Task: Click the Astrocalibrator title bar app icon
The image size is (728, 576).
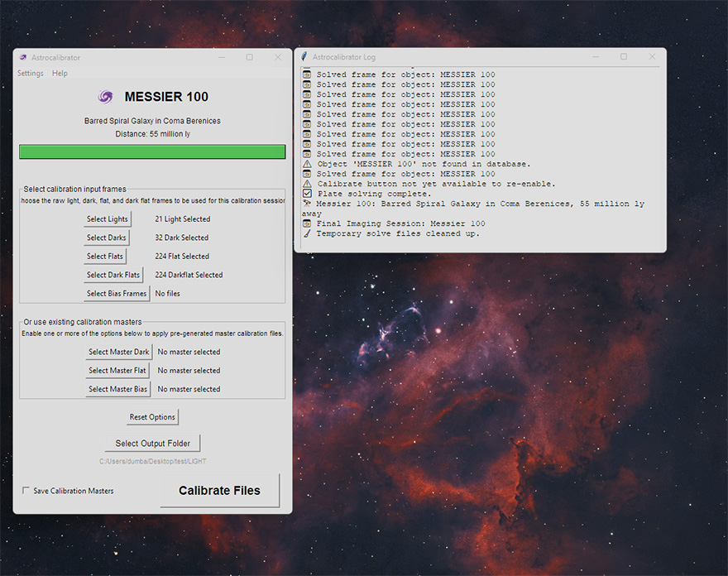Action: pyautogui.click(x=23, y=58)
